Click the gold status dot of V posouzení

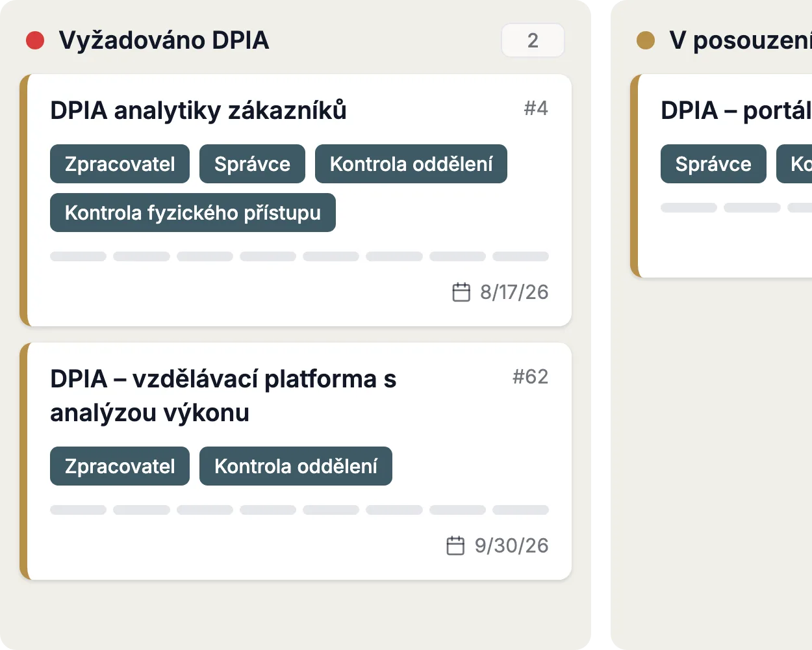pyautogui.click(x=646, y=40)
